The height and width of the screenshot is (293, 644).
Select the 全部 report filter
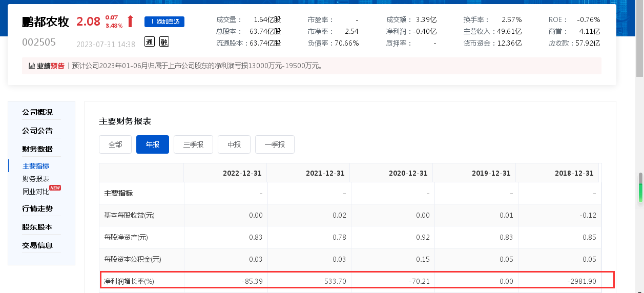point(115,144)
